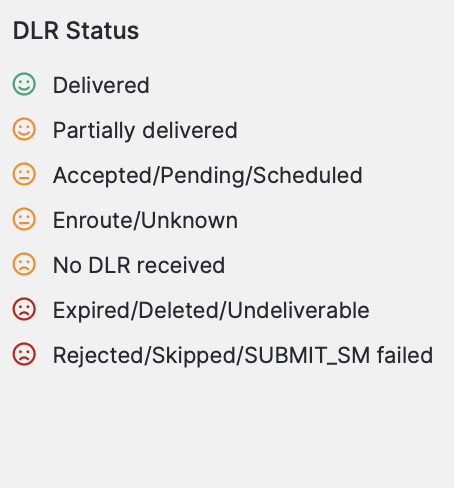Click the Delivered status label
Image resolution: width=454 pixels, height=488 pixels.
101,85
